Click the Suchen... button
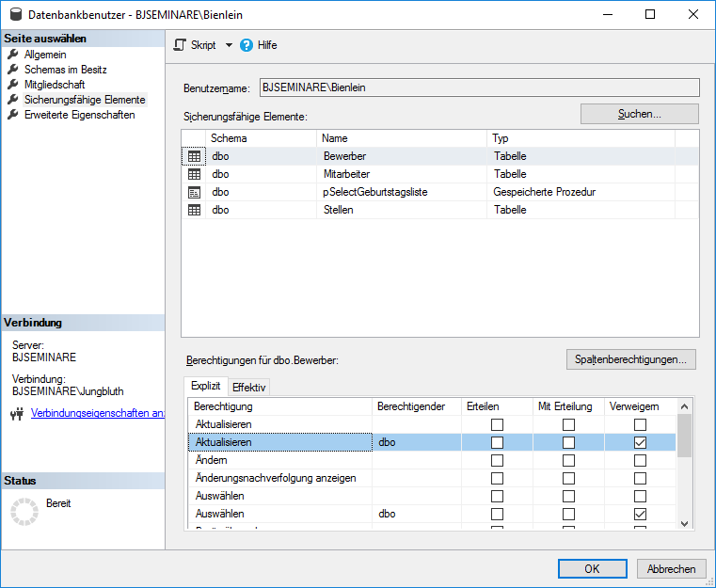Screen dimensions: 716x588 coord(639,114)
